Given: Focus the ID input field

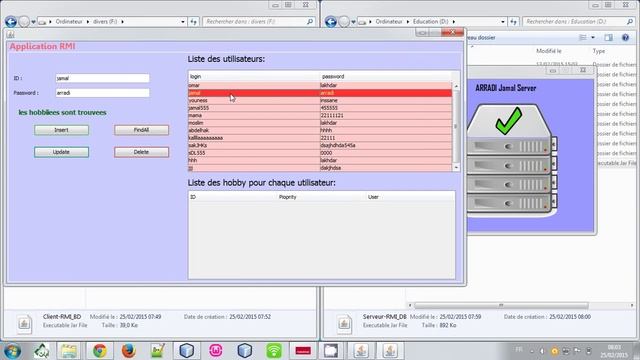Looking at the screenshot, I should [x=102, y=78].
